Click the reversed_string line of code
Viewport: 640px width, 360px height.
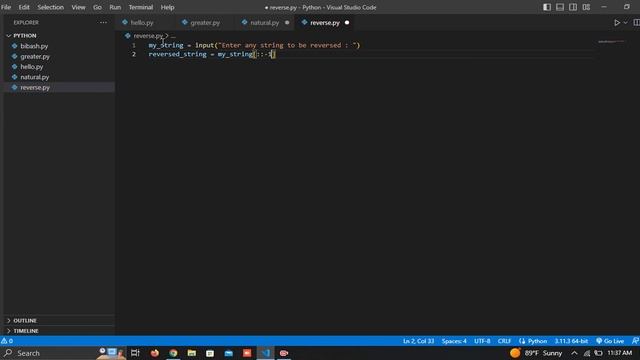tap(212, 54)
